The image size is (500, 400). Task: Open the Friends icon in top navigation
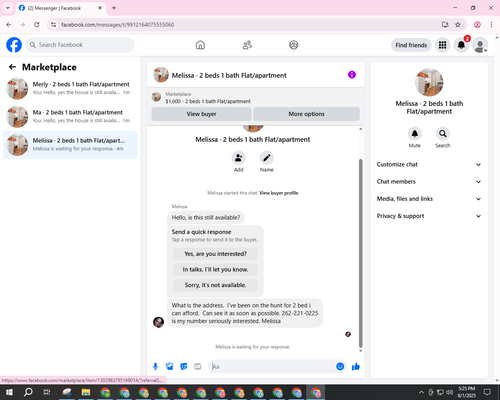(247, 45)
